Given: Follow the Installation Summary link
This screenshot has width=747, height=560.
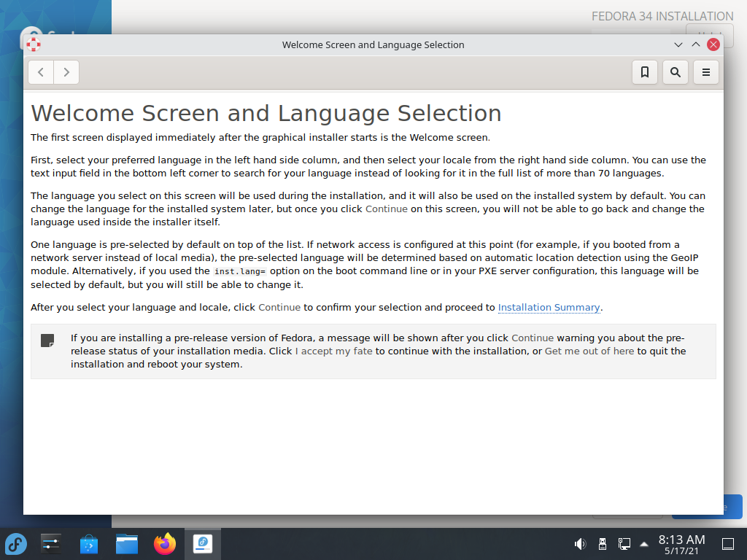Looking at the screenshot, I should [549, 308].
